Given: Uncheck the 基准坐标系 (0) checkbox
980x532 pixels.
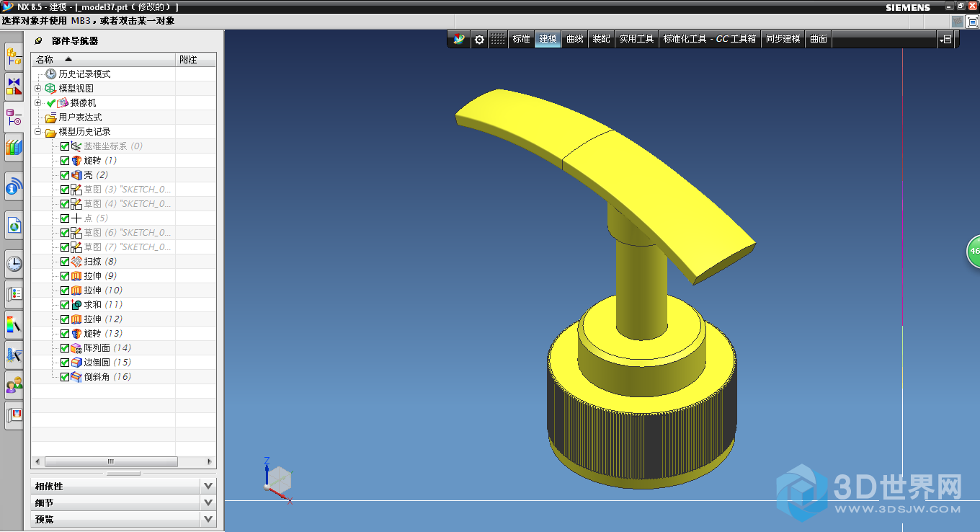Looking at the screenshot, I should click(x=65, y=146).
